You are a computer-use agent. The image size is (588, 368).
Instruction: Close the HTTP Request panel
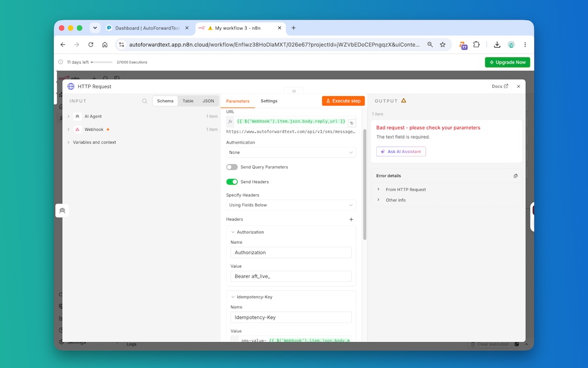tap(519, 86)
